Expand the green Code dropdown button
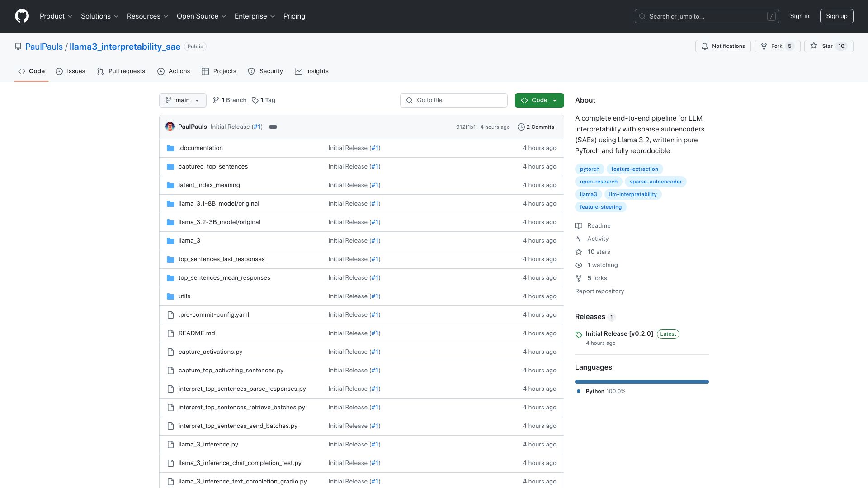Screen dimensions: 868x488 point(539,100)
